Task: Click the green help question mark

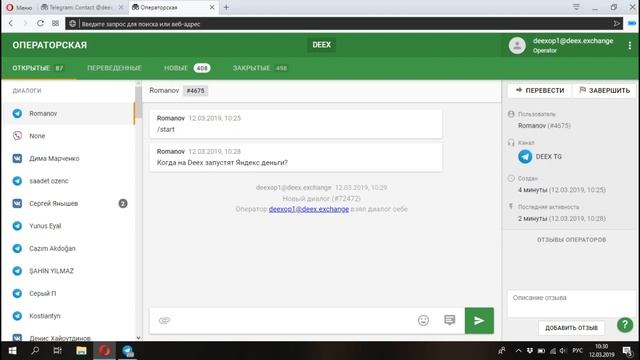Action: (625, 324)
